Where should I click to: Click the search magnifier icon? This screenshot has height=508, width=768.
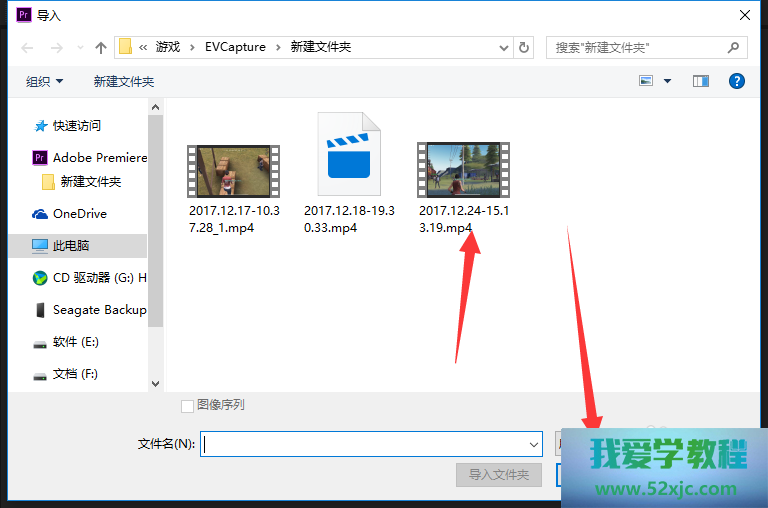point(733,47)
